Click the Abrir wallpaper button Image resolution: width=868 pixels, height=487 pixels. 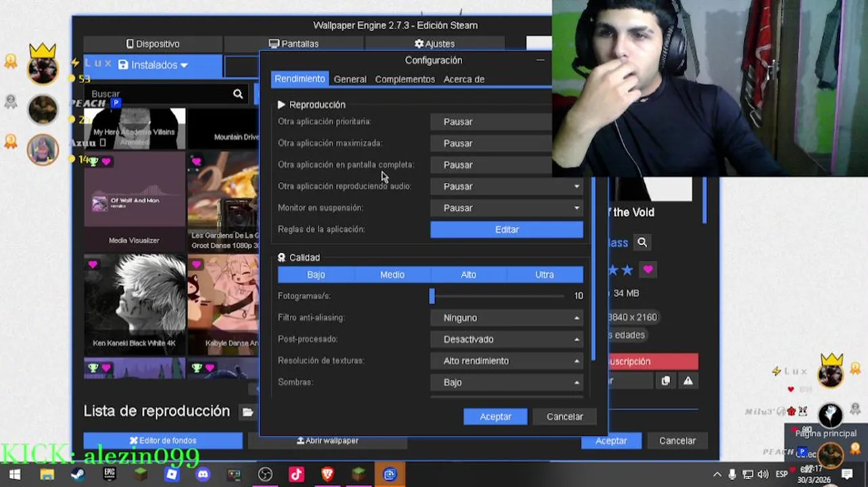(x=328, y=441)
